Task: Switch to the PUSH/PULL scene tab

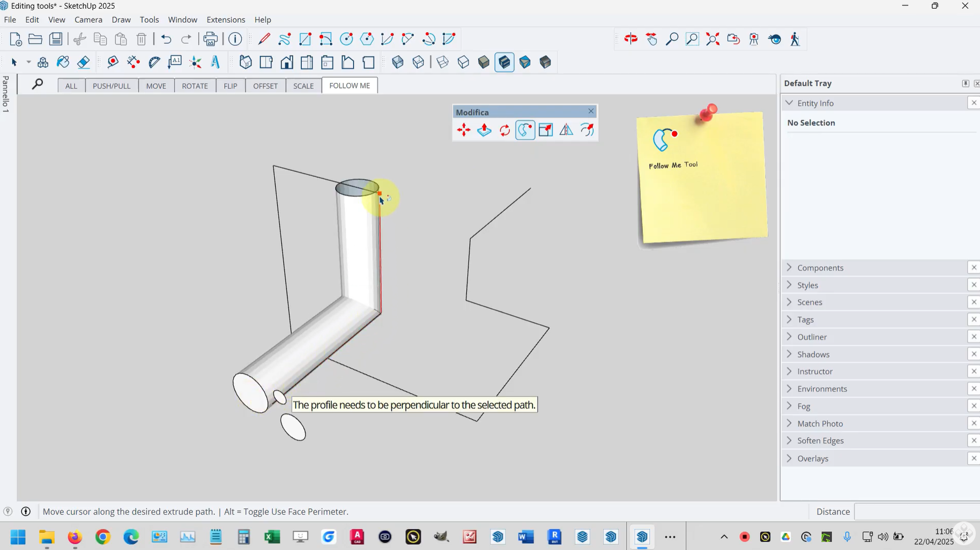Action: (x=112, y=86)
